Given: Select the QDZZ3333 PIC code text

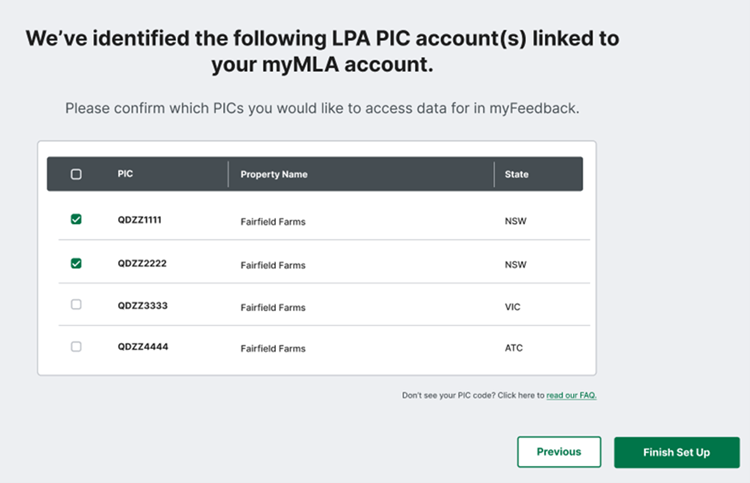Looking at the screenshot, I should coord(139,305).
